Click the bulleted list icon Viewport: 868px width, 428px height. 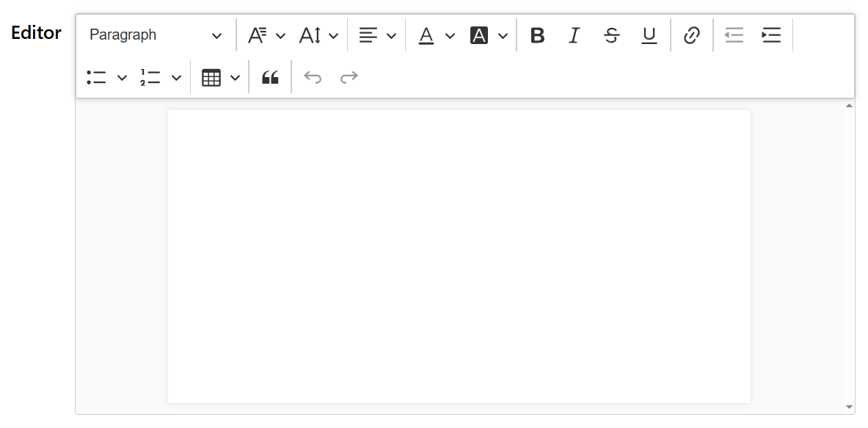(96, 78)
